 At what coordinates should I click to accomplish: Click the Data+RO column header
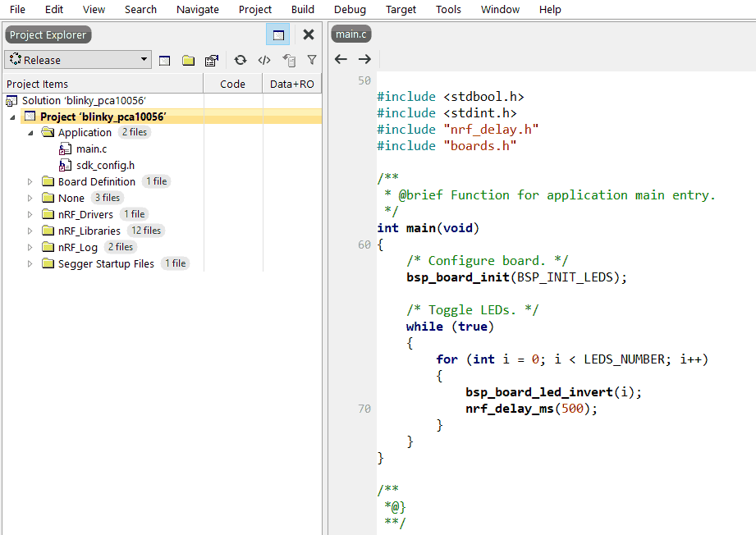(x=291, y=84)
